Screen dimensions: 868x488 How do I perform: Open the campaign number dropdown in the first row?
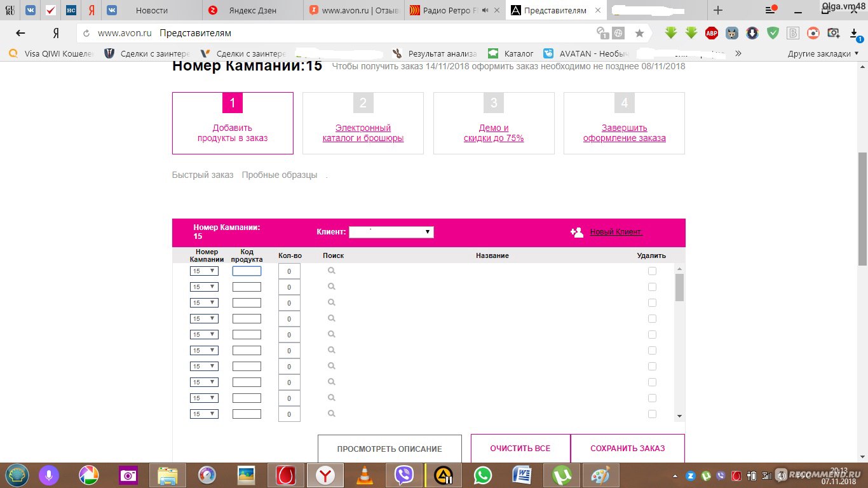pyautogui.click(x=204, y=271)
